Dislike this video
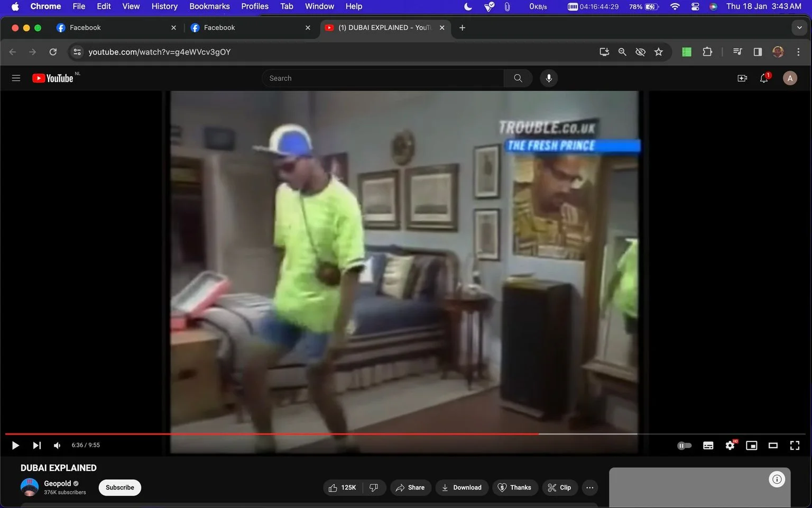 click(374, 487)
